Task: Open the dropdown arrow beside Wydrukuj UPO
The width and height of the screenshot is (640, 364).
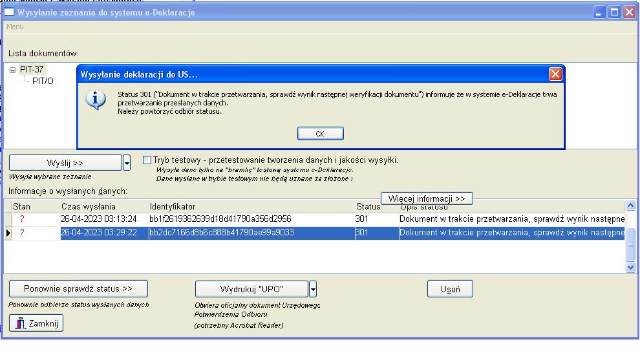Action: coord(313,288)
